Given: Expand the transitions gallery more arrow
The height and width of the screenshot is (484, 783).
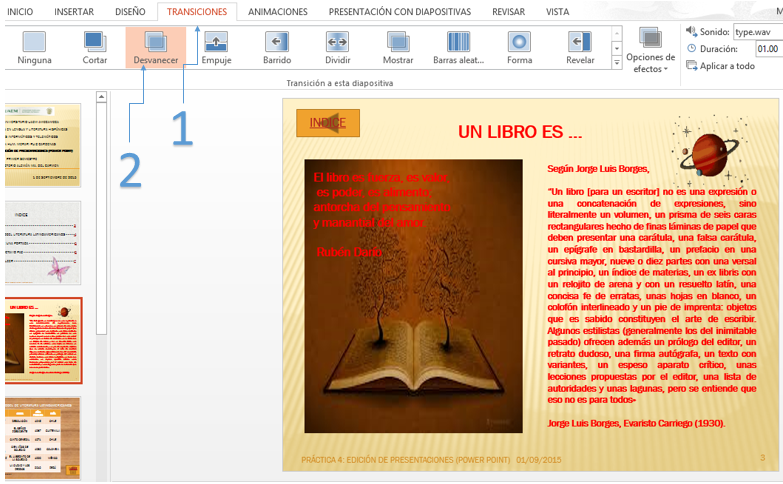Looking at the screenshot, I should click(617, 63).
